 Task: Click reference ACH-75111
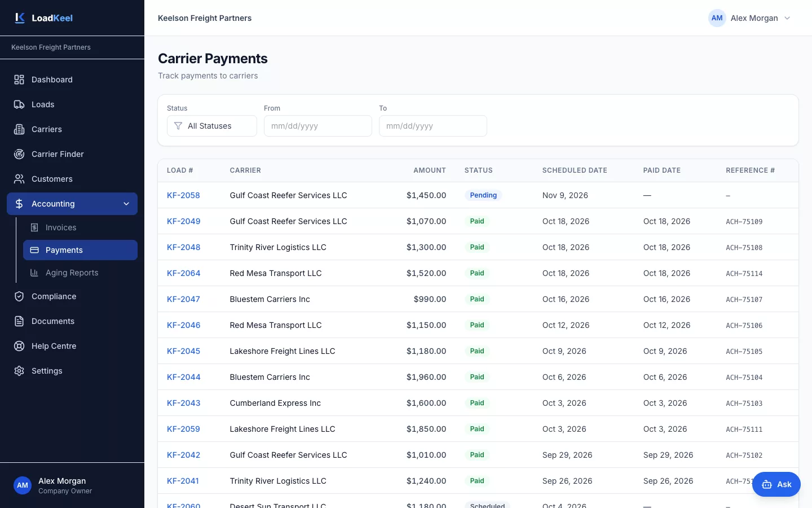tap(744, 430)
